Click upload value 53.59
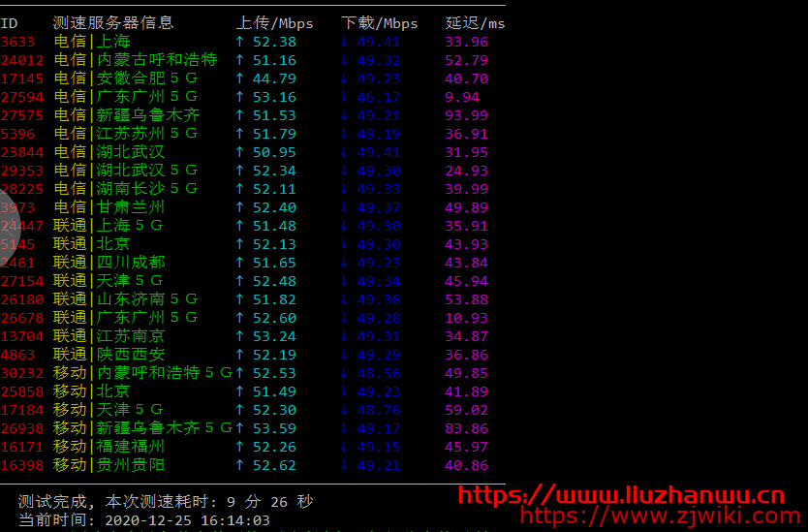This screenshot has height=532, width=808. tap(274, 428)
